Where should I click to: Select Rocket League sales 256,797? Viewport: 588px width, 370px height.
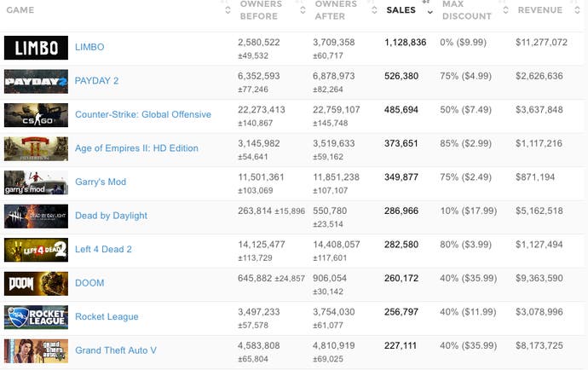(401, 312)
